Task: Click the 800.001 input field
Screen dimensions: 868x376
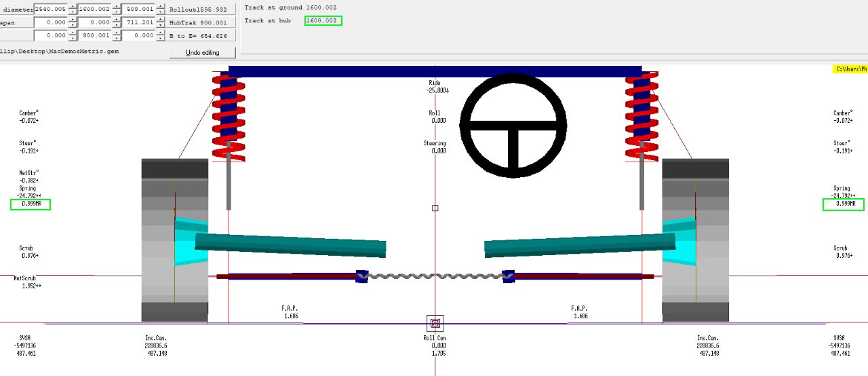Action: (x=94, y=36)
